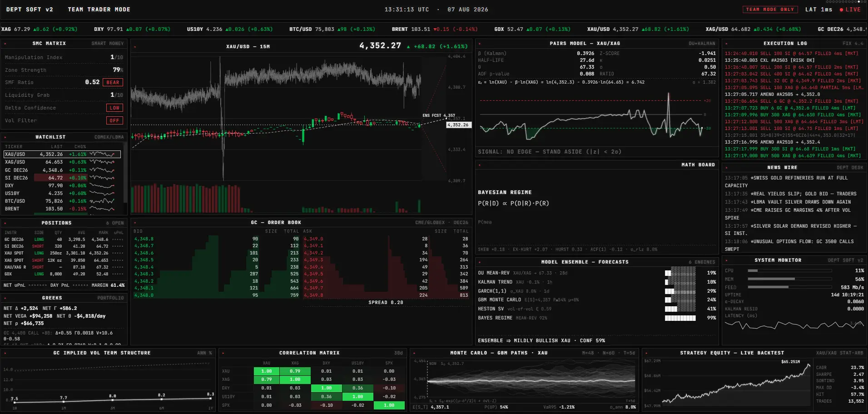Click the MEM usage bar in System Monitor

coord(790,279)
